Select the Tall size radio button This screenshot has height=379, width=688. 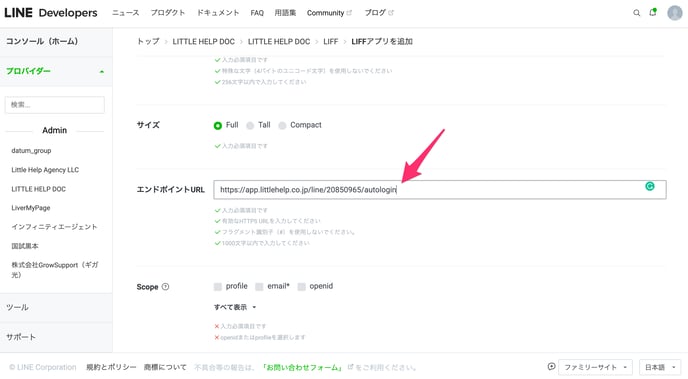[x=250, y=126]
